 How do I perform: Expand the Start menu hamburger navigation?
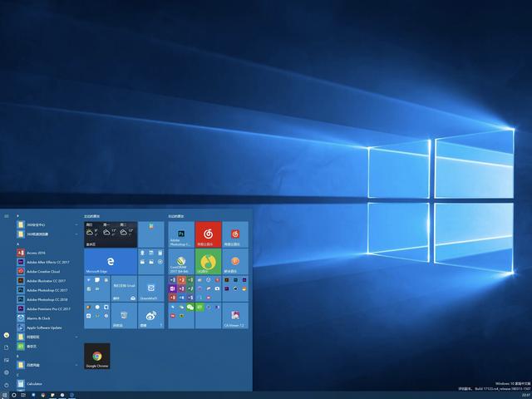(7, 216)
